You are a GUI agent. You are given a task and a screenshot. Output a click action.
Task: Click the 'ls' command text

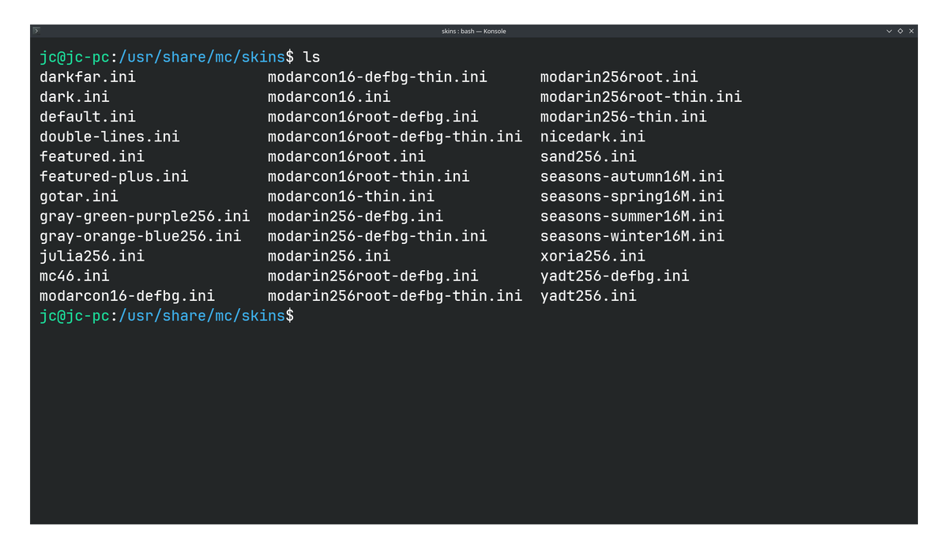[311, 57]
